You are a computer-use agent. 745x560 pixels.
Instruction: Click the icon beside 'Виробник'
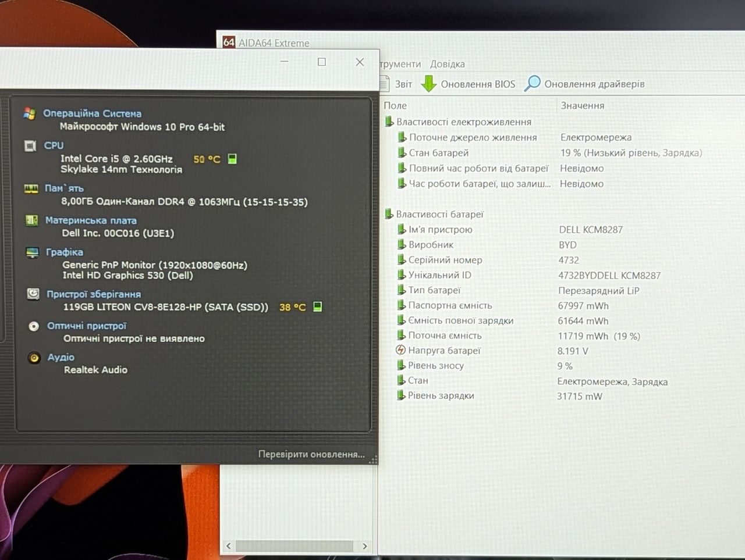click(401, 244)
